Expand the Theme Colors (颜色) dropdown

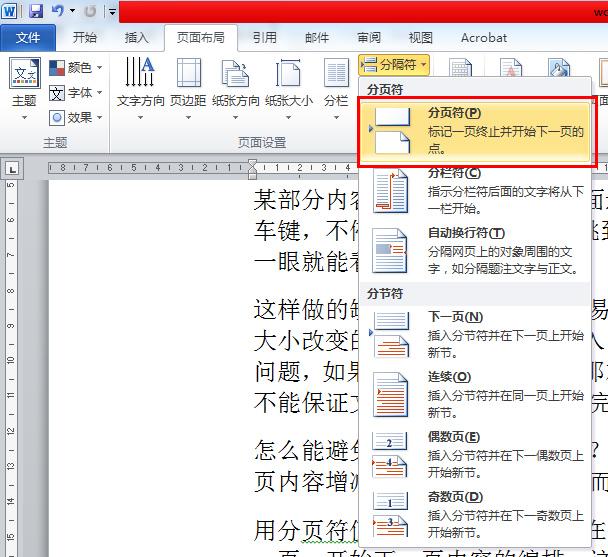pyautogui.click(x=76, y=68)
